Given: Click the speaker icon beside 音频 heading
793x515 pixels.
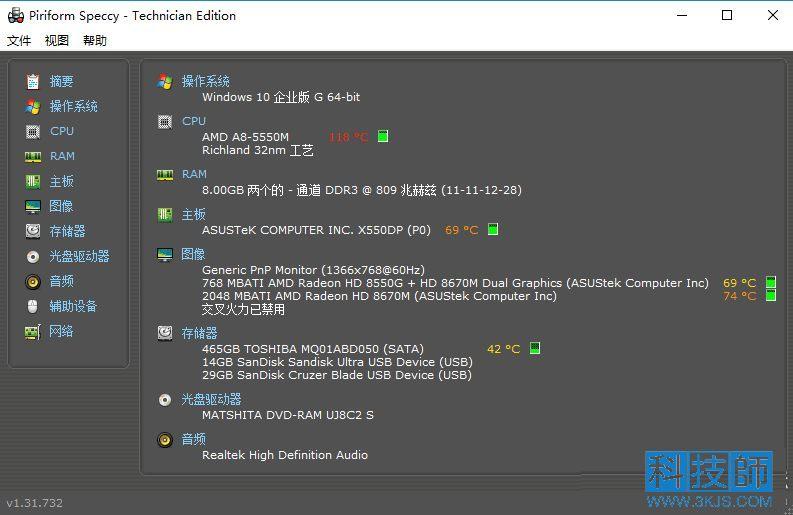Looking at the screenshot, I should [x=165, y=440].
